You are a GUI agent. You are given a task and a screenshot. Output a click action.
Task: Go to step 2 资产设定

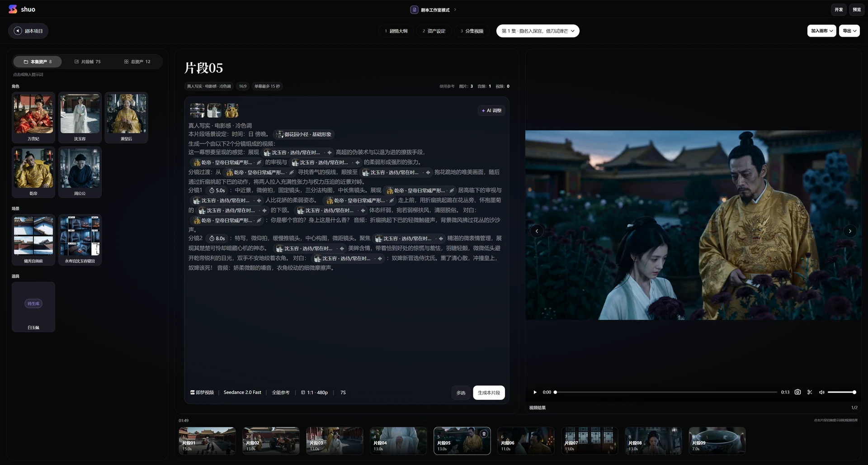point(434,31)
